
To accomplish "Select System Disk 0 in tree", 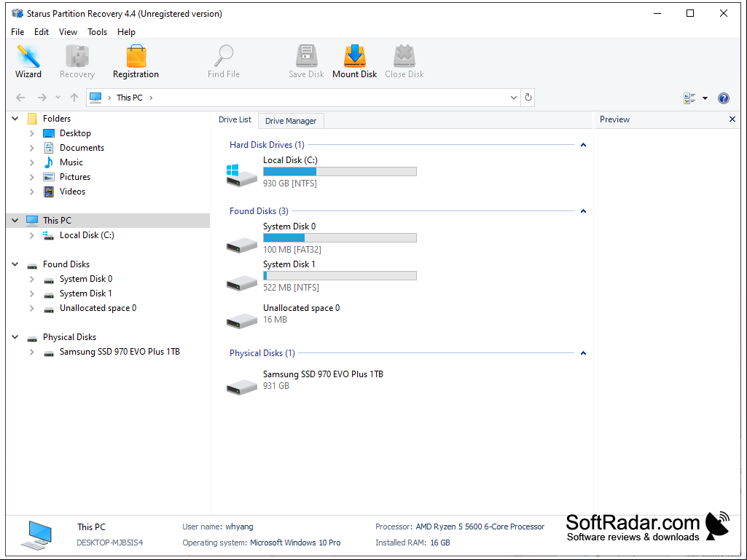I will (86, 279).
